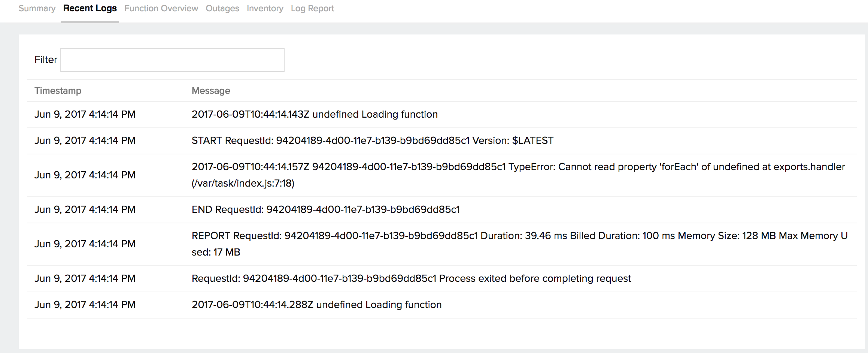Click the Message column header
Viewport: 868px width, 353px height.
tap(210, 90)
